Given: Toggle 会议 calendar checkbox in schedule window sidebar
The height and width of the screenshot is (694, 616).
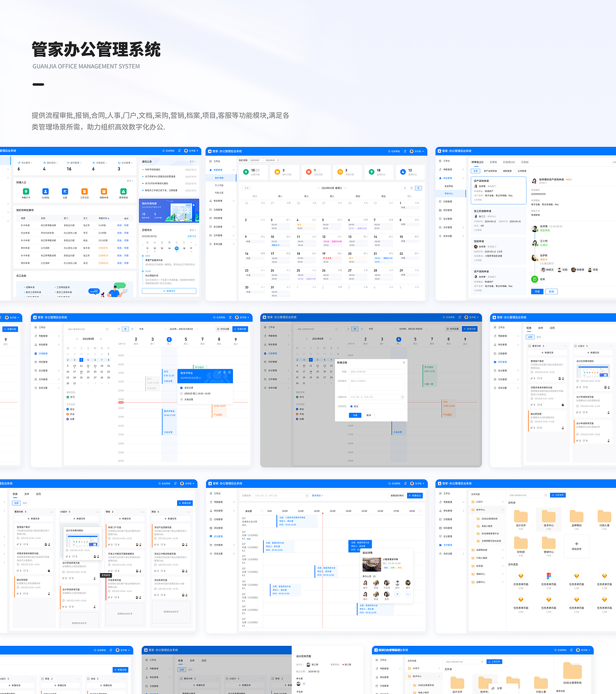Looking at the screenshot, I should click(67, 409).
